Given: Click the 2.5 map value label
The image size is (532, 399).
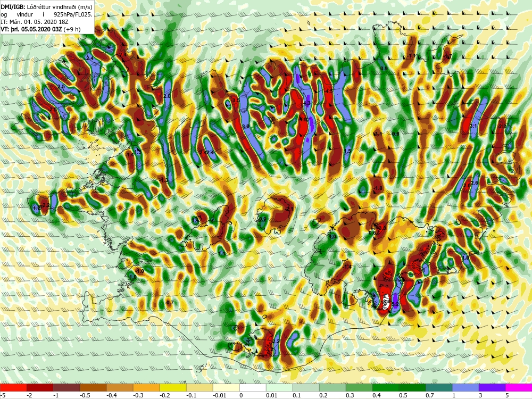Looking at the screenshot, I should 61,87.
